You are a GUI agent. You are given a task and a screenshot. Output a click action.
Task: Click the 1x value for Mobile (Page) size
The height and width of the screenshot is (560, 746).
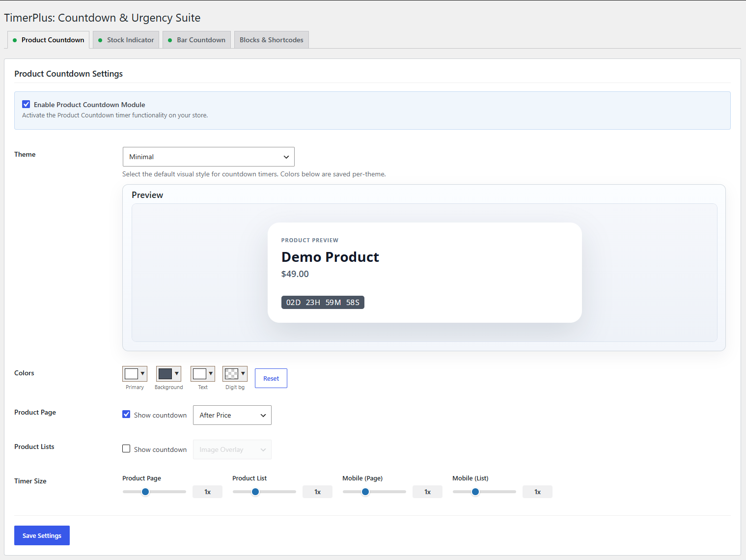pyautogui.click(x=427, y=492)
